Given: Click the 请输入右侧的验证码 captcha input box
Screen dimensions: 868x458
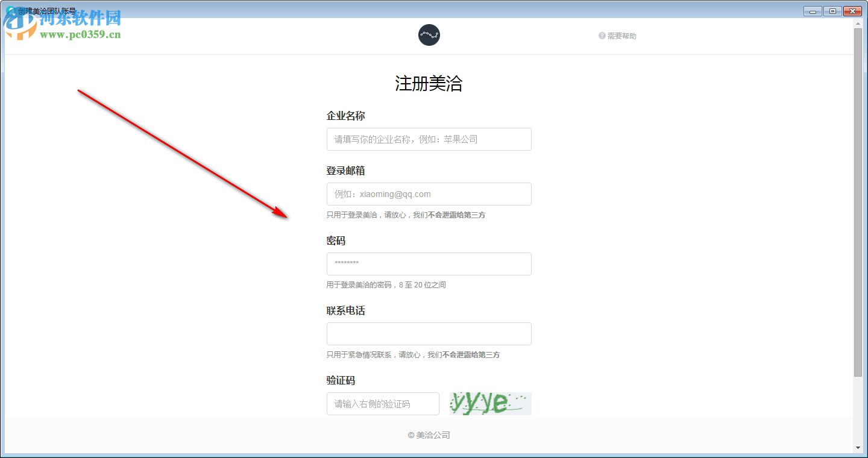Looking at the screenshot, I should tap(383, 403).
